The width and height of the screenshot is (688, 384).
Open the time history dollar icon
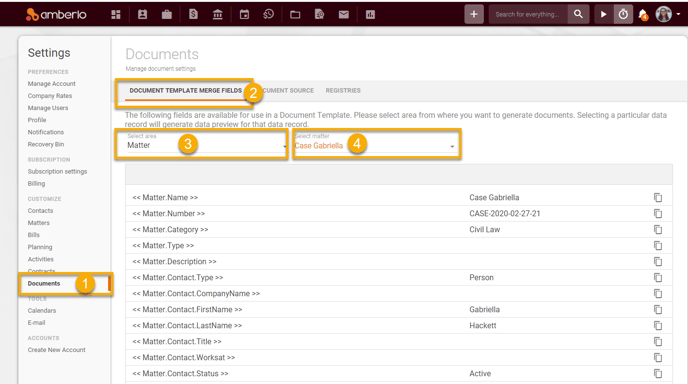pyautogui.click(x=269, y=14)
